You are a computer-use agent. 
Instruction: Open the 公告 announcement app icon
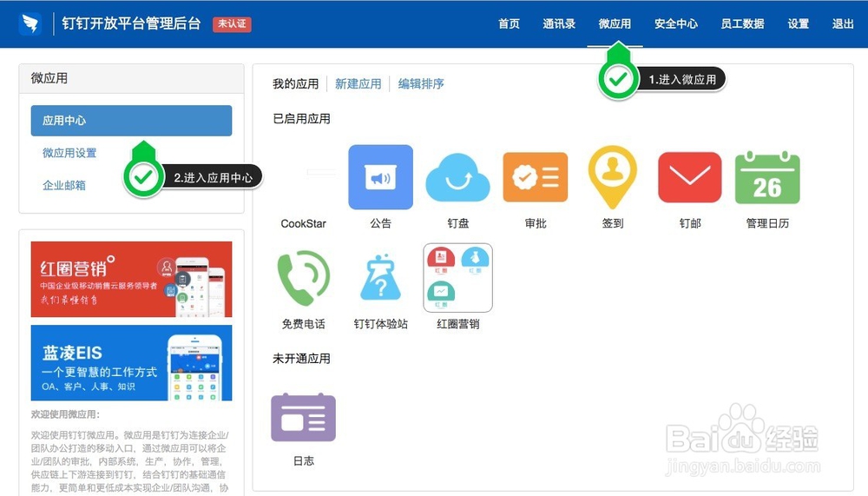pos(380,177)
